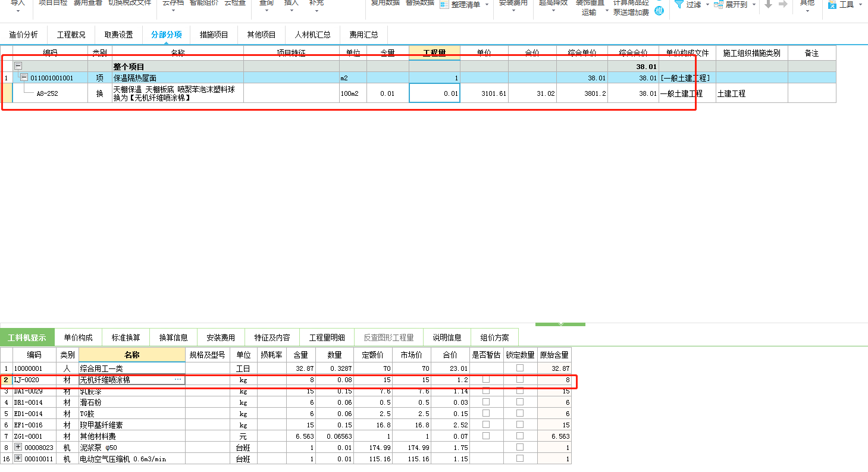Click the 名称 column header in bottom table
Image resolution: width=868 pixels, height=472 pixels.
[x=131, y=355]
